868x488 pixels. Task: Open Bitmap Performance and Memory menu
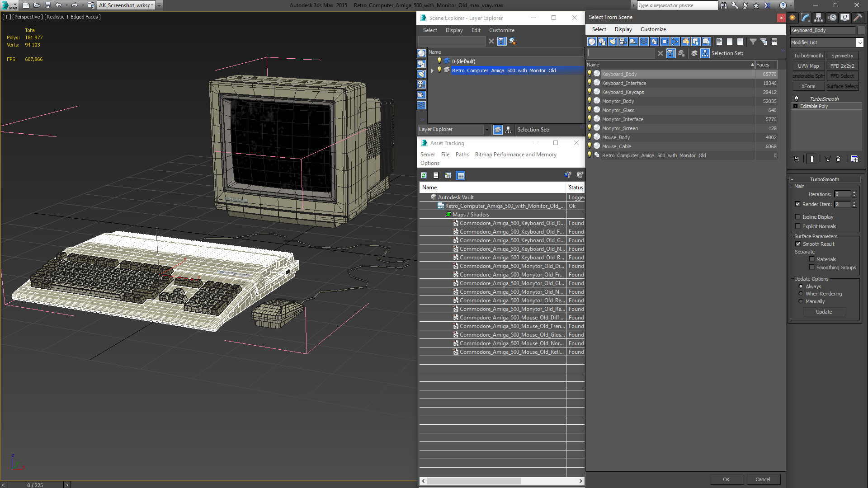pos(515,155)
